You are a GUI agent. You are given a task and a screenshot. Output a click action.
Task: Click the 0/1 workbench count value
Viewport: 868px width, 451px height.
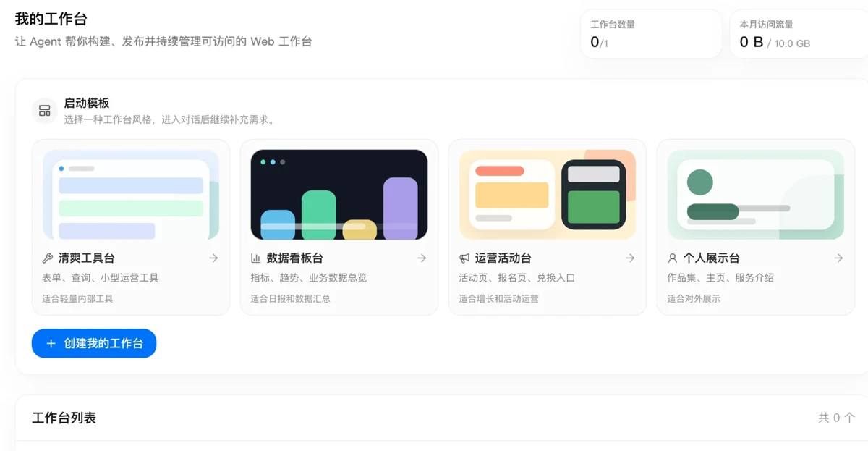click(600, 43)
